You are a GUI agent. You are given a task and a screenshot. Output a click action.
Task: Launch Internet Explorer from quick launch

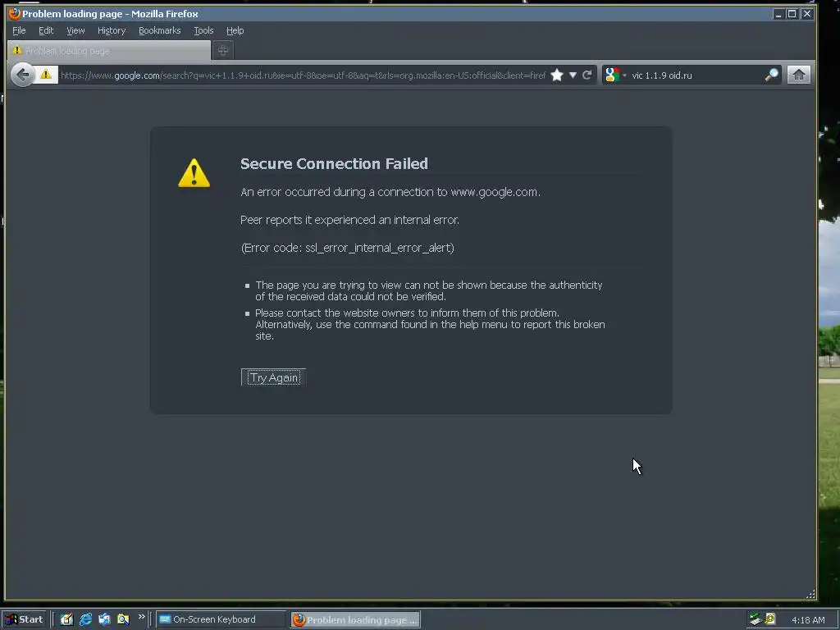point(85,619)
